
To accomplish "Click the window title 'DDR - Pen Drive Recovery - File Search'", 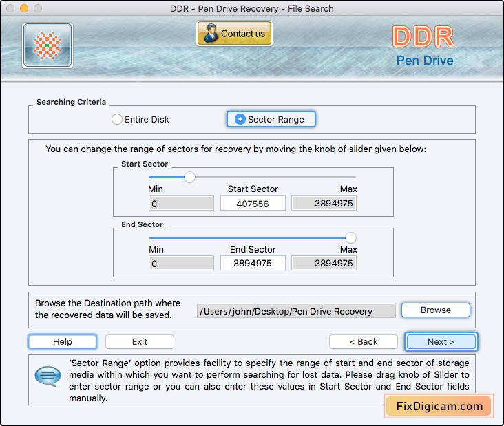I will (252, 8).
